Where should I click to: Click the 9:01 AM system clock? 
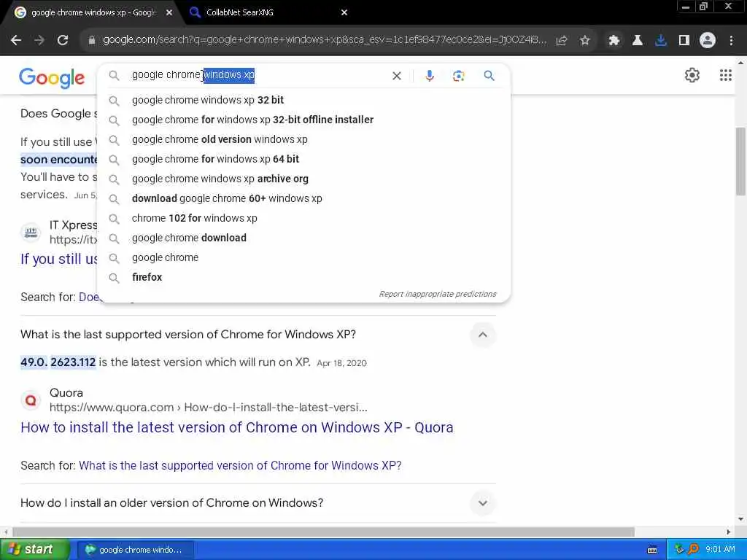point(720,550)
